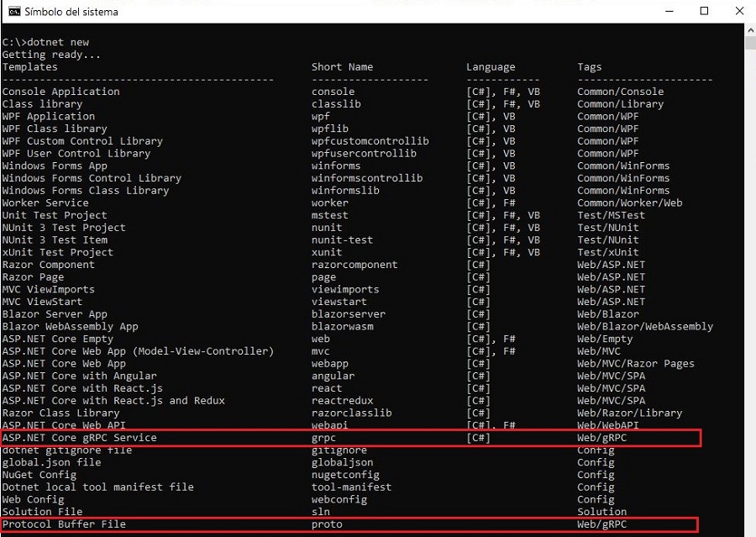
Task: Click 'Windows Forms Class Library' text
Action: [x=86, y=191]
